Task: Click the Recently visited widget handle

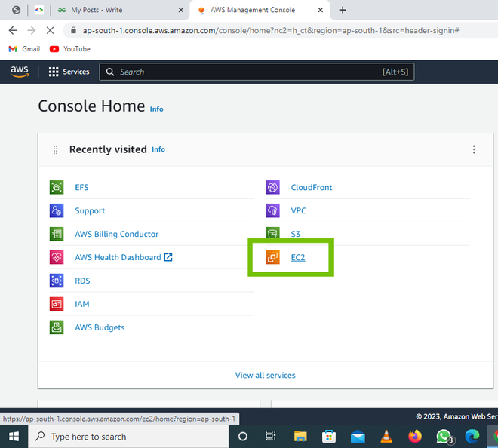Action: click(55, 149)
